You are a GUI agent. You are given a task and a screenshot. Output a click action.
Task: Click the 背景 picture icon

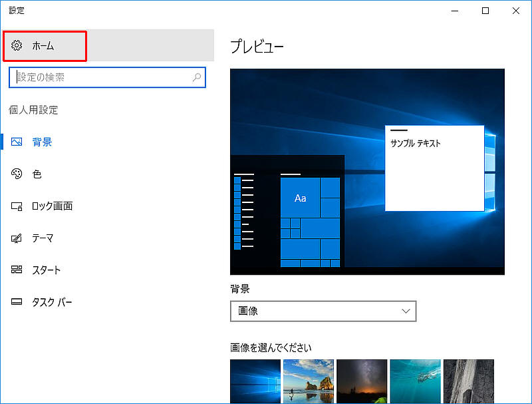tap(17, 142)
